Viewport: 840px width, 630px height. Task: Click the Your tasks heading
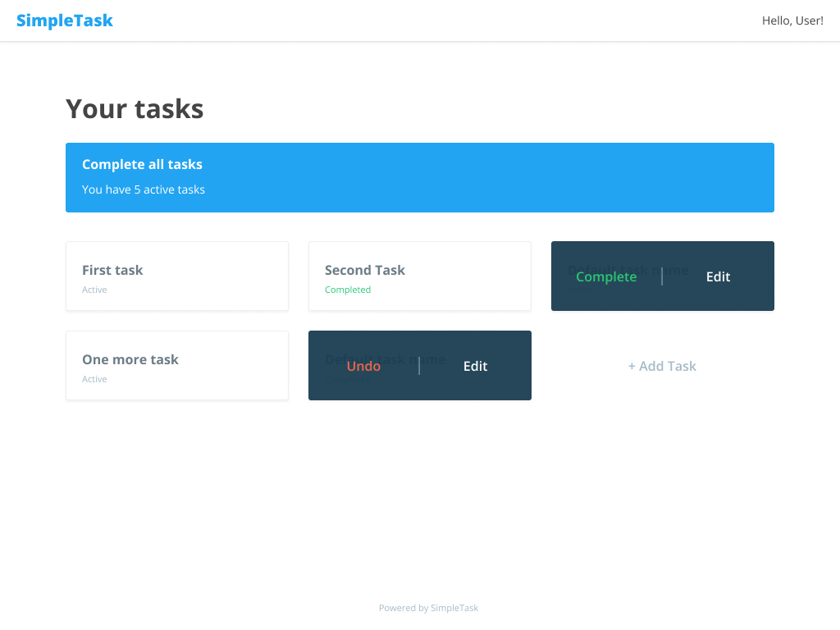[135, 109]
